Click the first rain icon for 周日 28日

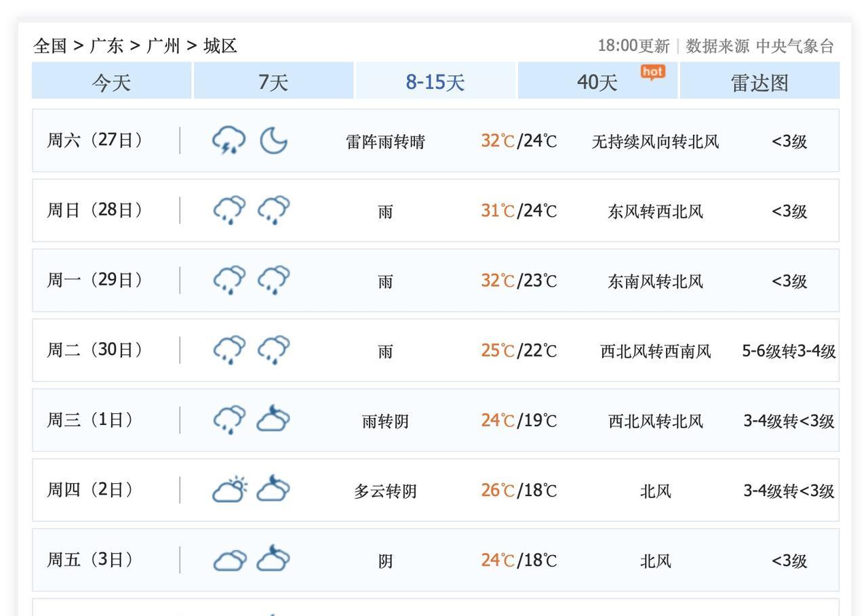pos(229,210)
